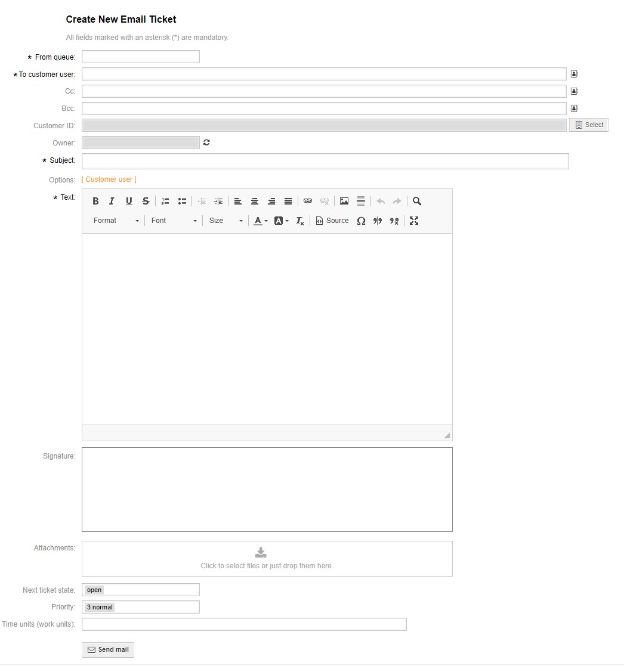Open the Font family dropdown
The height and width of the screenshot is (672, 624).
tap(173, 221)
